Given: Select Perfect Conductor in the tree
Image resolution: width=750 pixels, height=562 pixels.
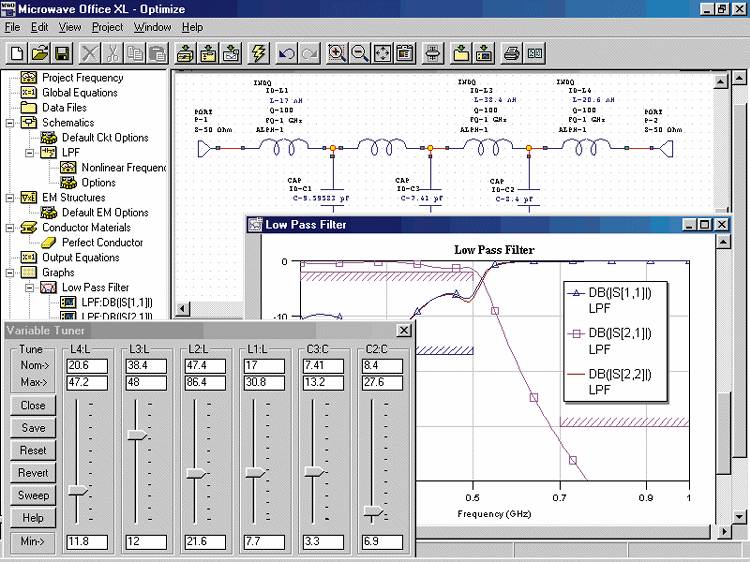Looking at the screenshot, I should [102, 242].
